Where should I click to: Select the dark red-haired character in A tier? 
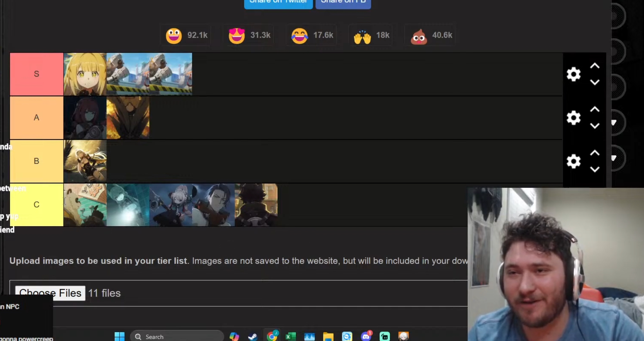click(x=85, y=118)
